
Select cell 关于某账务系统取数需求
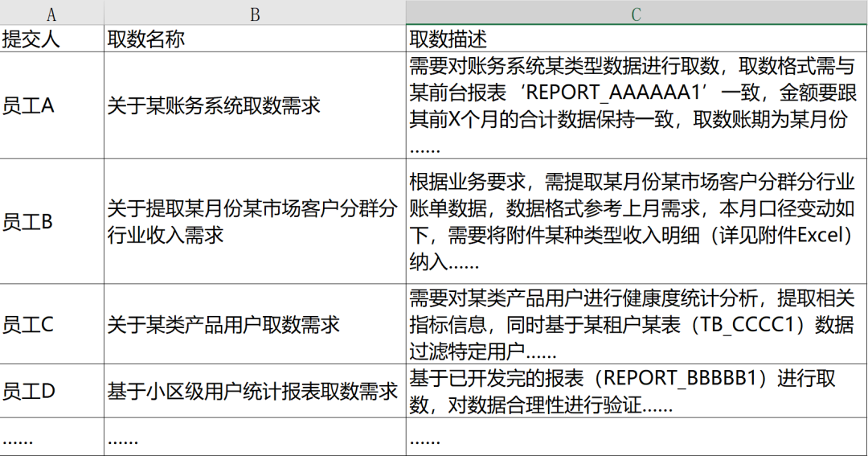[x=255, y=105]
